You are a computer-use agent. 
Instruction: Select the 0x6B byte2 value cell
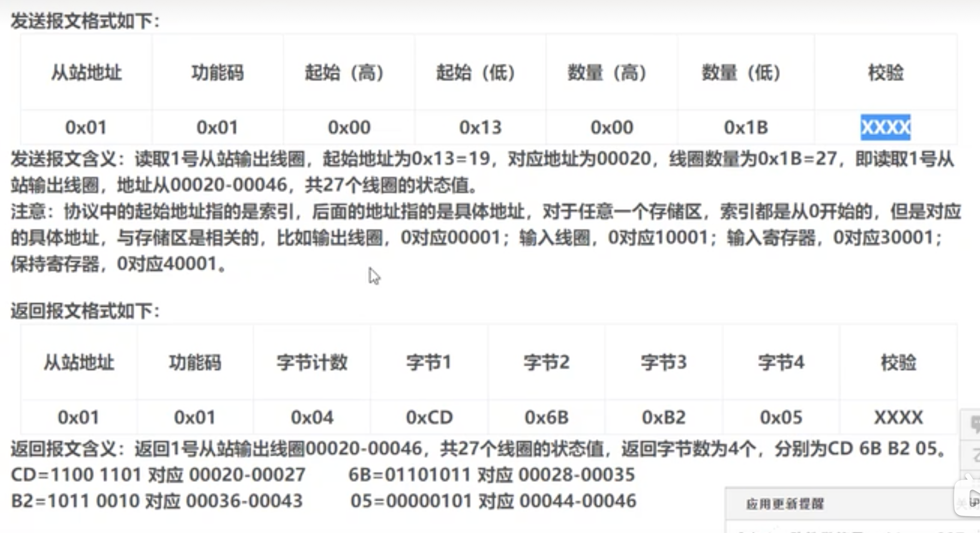(x=546, y=417)
